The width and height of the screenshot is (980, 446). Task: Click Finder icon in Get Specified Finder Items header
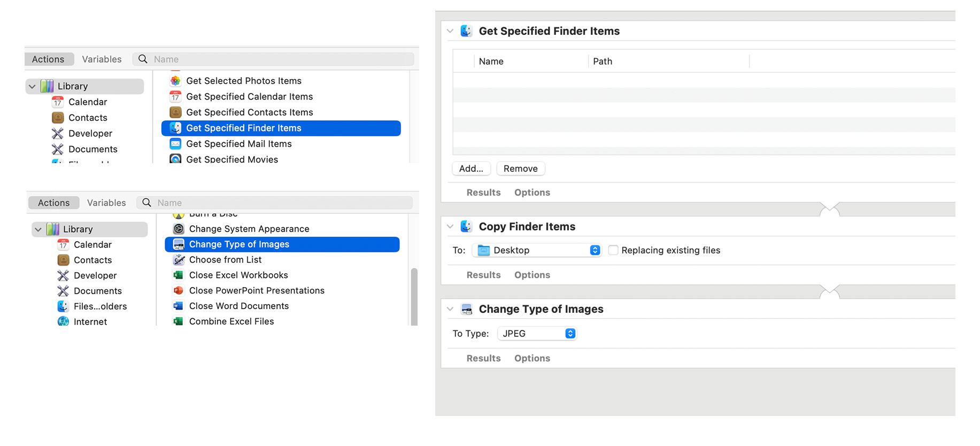coord(466,31)
